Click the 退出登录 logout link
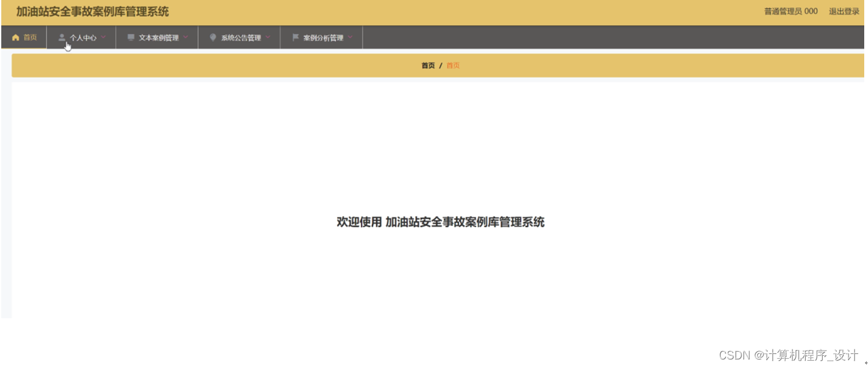This screenshot has width=868, height=367. click(844, 11)
